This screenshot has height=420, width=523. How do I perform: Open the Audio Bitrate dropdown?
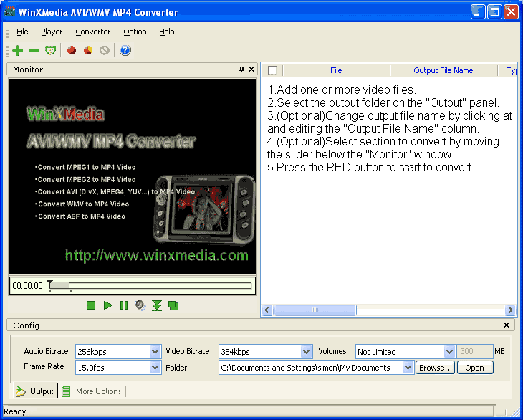pyautogui.click(x=155, y=352)
